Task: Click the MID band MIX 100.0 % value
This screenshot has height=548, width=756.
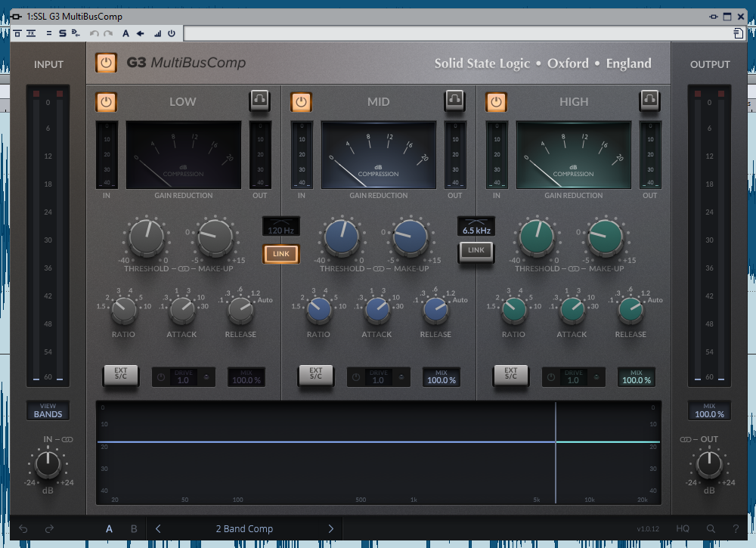Action: tap(442, 377)
